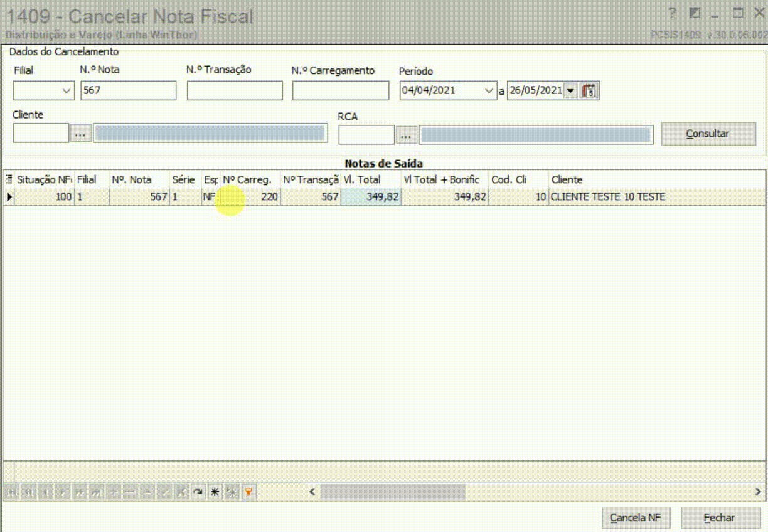Select the Nº Carreg. cell 220
Image resolution: width=768 pixels, height=532 pixels.
[250, 197]
